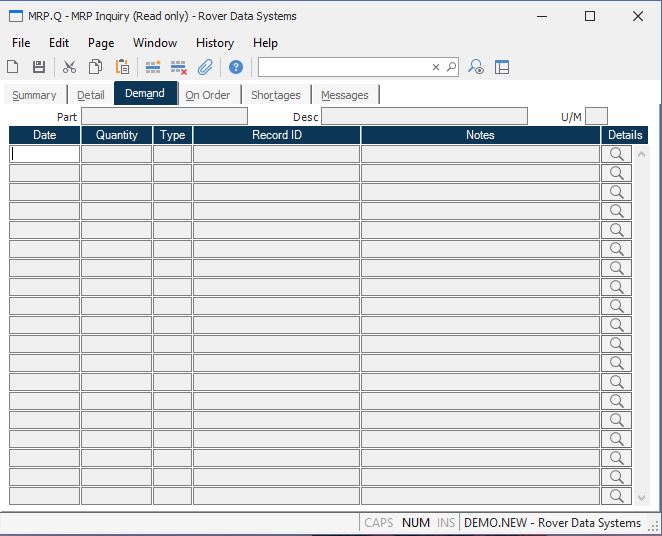The height and width of the screenshot is (536, 662).
Task: Click the first row Details magnifier button
Action: coord(617,154)
